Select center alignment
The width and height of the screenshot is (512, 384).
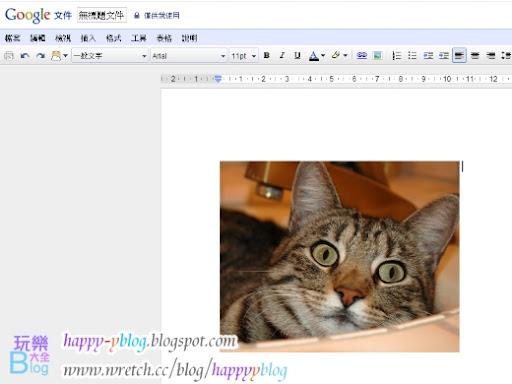tap(475, 55)
